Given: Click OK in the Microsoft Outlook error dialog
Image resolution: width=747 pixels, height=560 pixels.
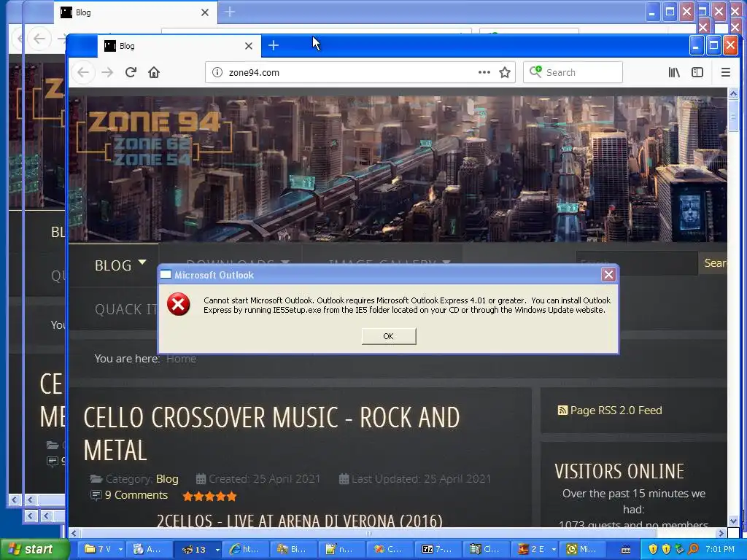Looking at the screenshot, I should click(388, 336).
